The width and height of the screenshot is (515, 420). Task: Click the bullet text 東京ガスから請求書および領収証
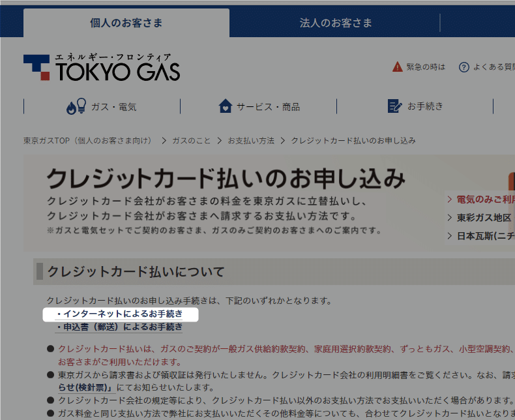coord(286,375)
